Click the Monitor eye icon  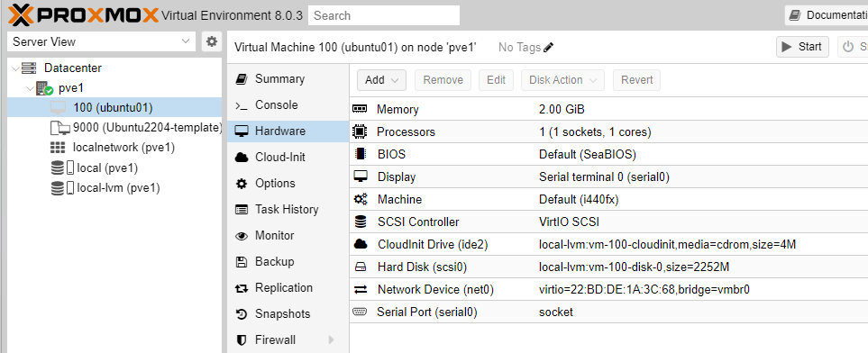pyautogui.click(x=242, y=236)
